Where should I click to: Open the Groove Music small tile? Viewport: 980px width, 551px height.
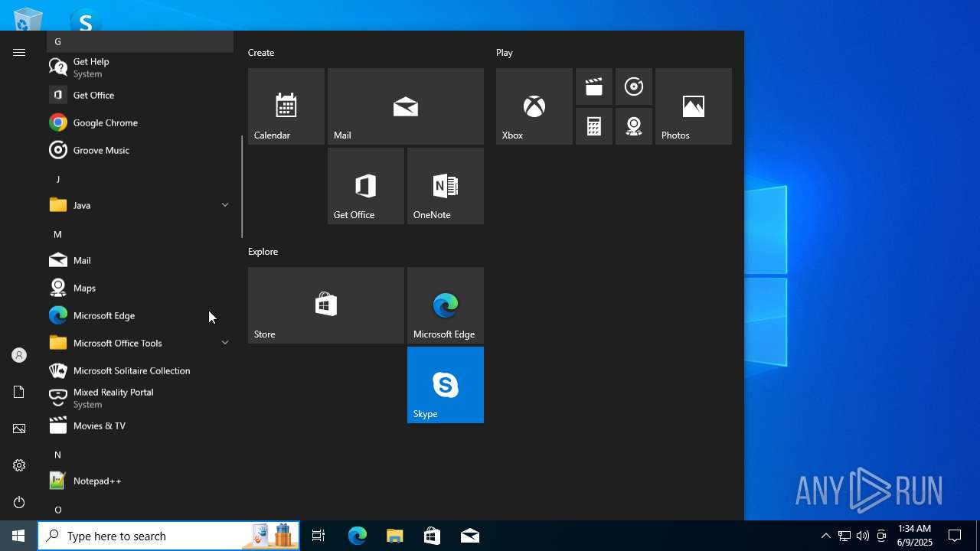pos(634,86)
